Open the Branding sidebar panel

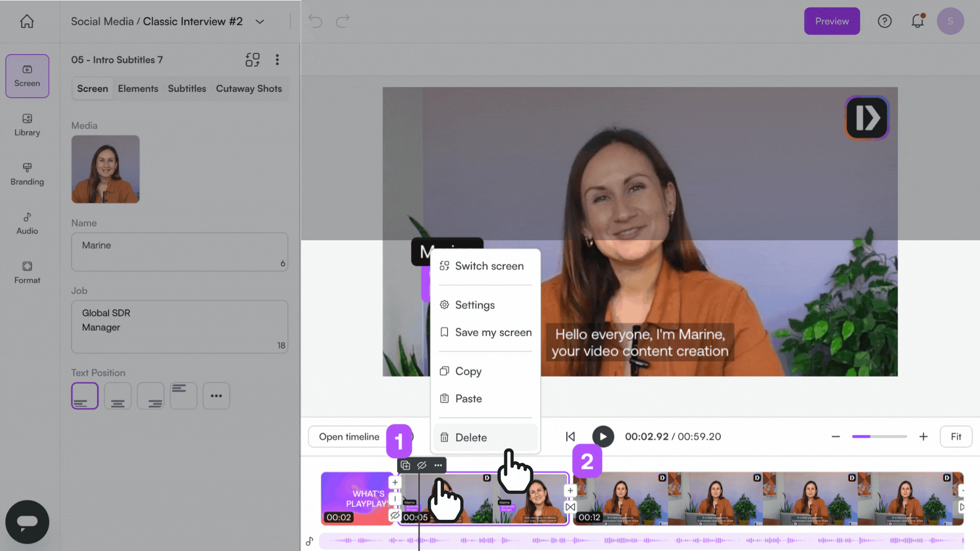pyautogui.click(x=27, y=174)
